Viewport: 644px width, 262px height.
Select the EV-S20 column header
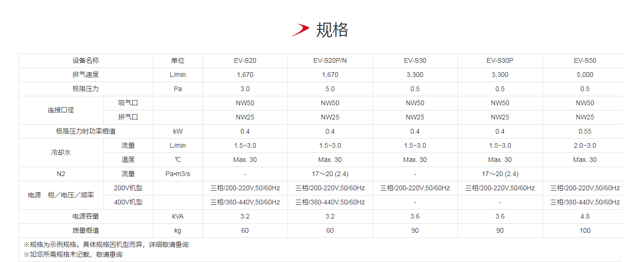point(245,60)
